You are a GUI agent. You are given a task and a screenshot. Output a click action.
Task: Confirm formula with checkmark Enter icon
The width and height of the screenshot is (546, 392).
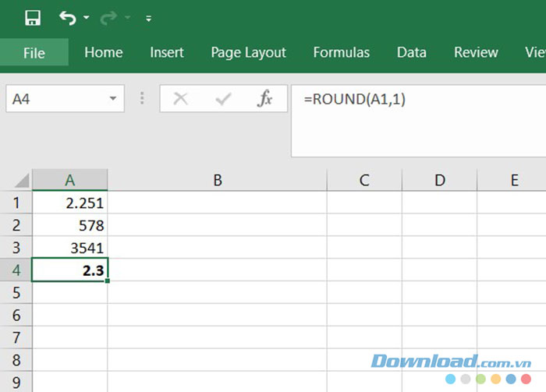224,99
